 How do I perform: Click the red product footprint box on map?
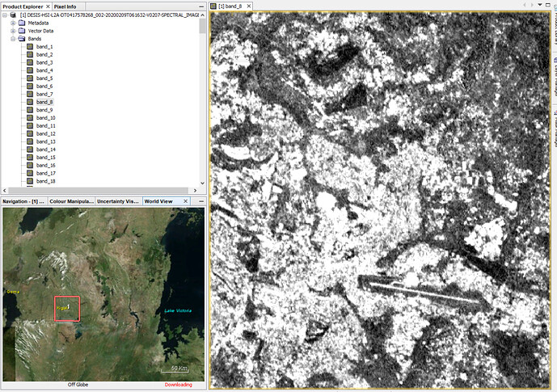[x=67, y=309]
